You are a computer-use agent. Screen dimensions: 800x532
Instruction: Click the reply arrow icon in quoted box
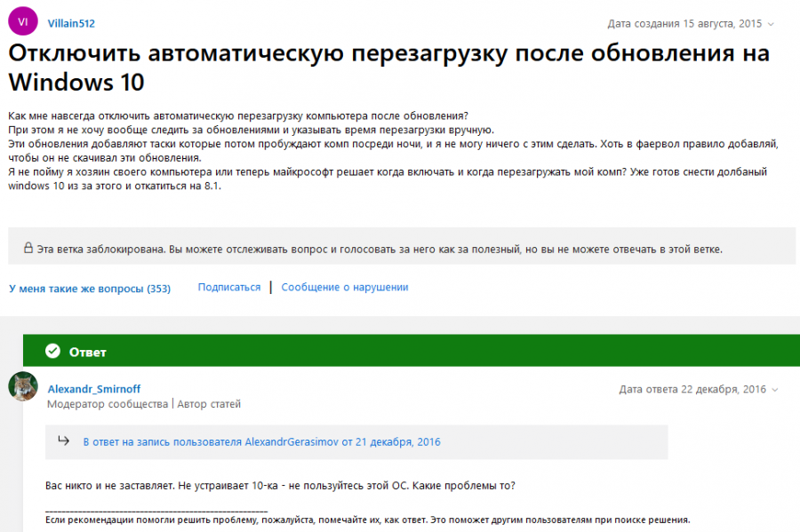(63, 441)
